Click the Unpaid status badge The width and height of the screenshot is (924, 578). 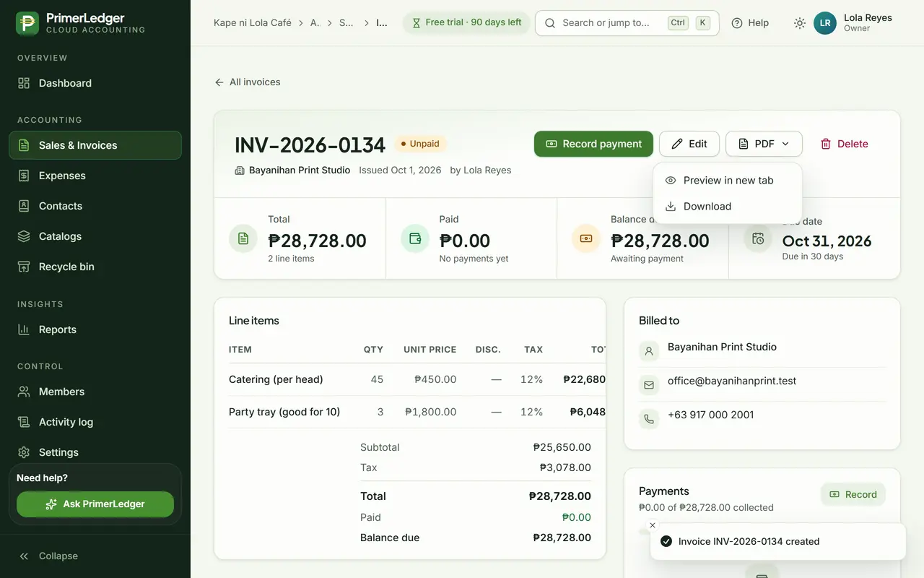(419, 144)
